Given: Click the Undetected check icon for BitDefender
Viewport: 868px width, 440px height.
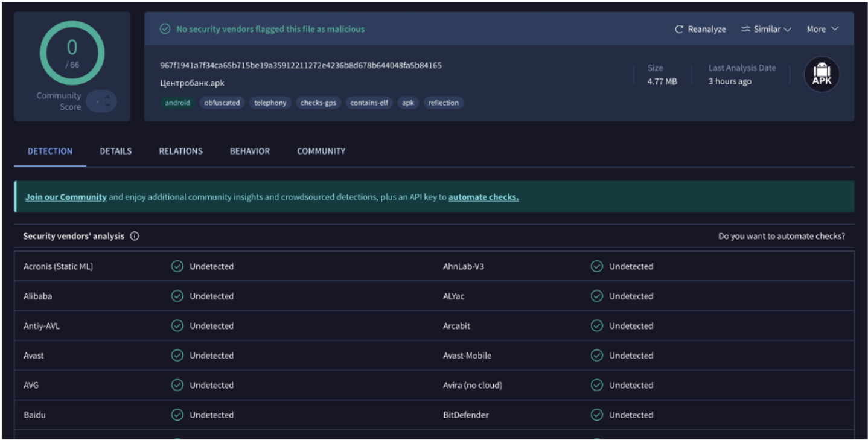Looking at the screenshot, I should (596, 415).
